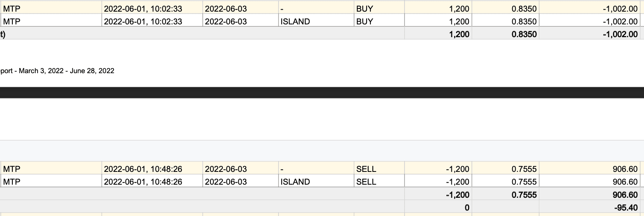Select the BUY cell in the ISLAND row
Viewport: 644px width, 216px height.
pos(364,22)
